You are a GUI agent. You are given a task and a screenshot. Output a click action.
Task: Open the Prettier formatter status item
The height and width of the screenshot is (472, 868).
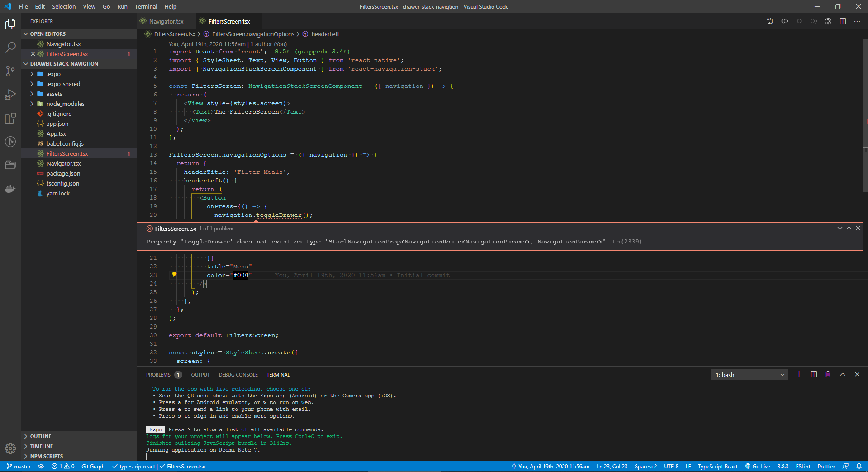pos(826,466)
